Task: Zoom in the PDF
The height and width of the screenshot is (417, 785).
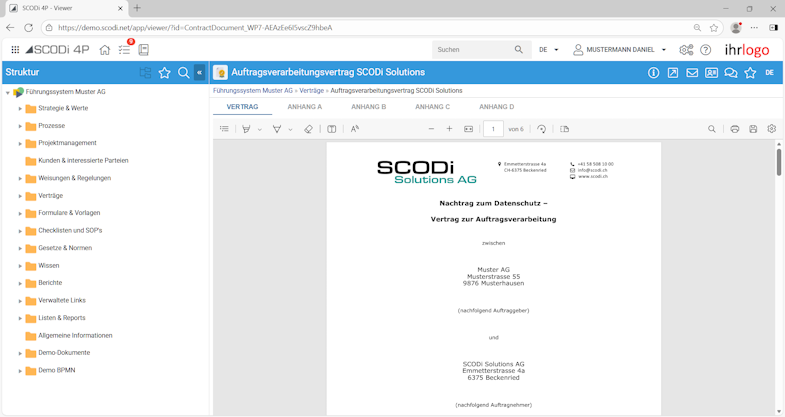Action: click(x=449, y=129)
